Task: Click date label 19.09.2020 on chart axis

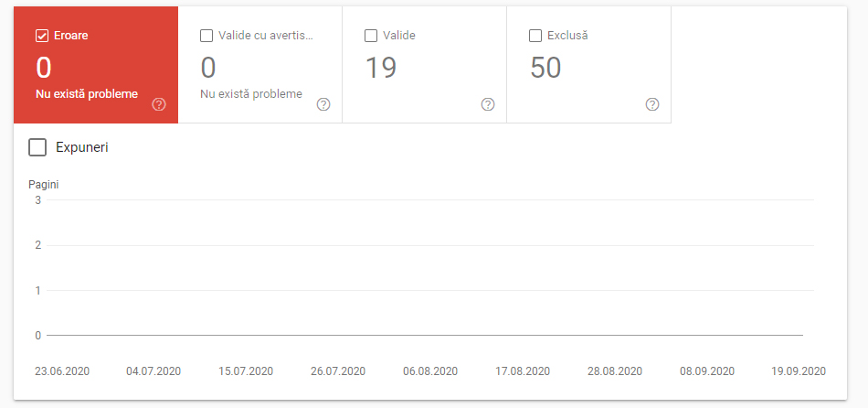Action: tap(799, 371)
